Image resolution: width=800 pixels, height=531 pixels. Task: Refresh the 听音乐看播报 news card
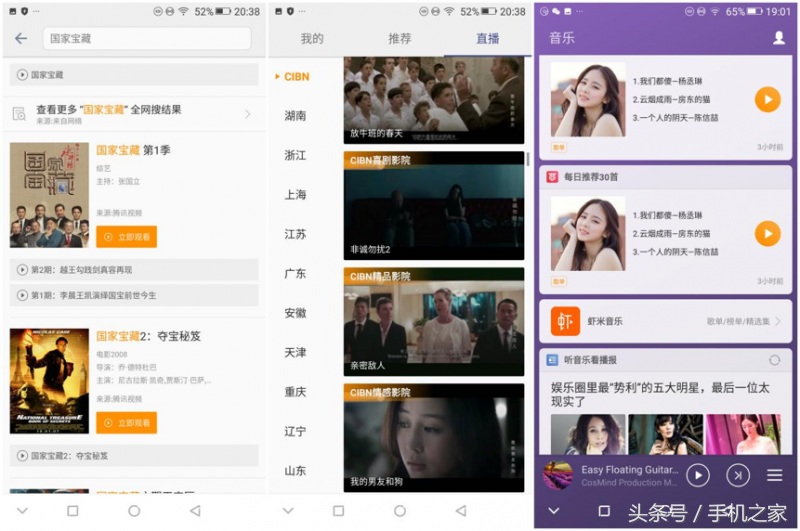[774, 360]
